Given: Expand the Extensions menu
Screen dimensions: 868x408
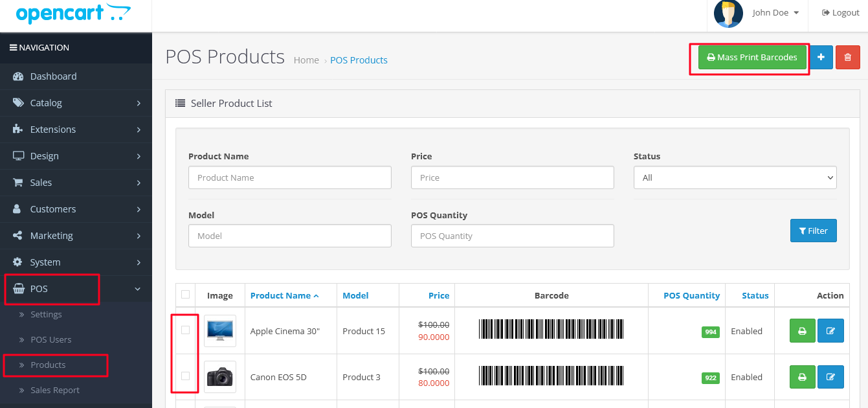Looking at the screenshot, I should (76, 130).
